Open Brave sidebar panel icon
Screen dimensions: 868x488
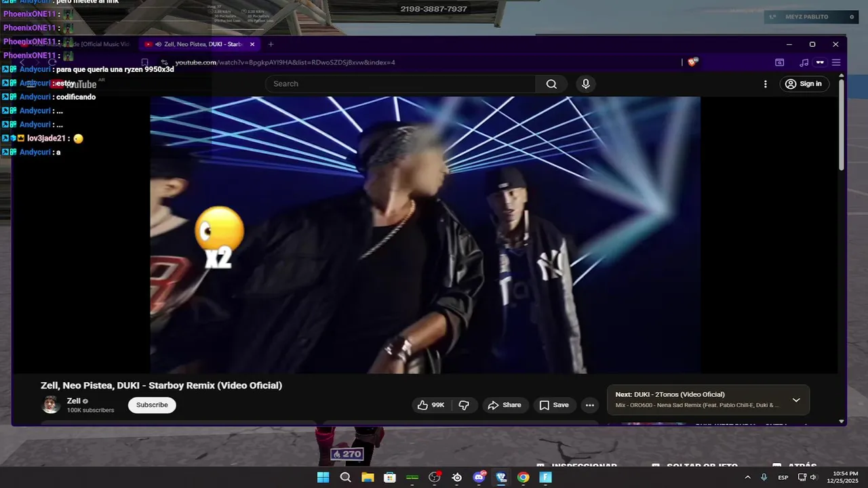click(x=780, y=62)
